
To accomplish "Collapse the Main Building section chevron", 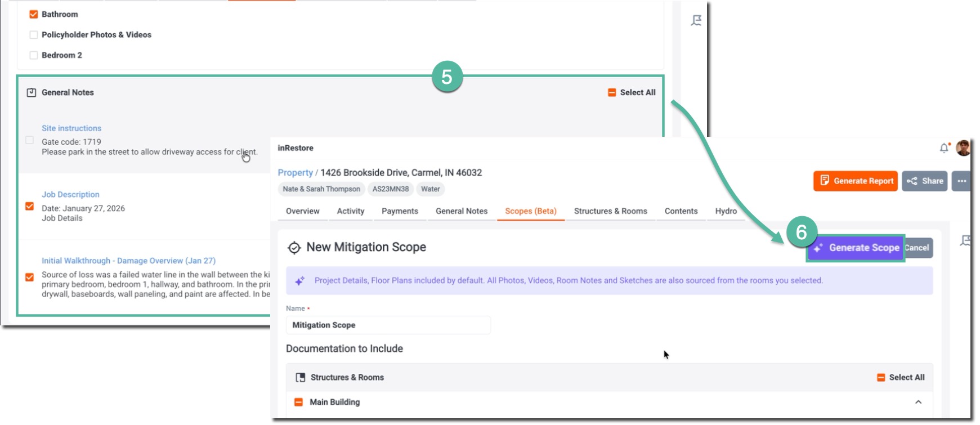I will pyautogui.click(x=918, y=402).
